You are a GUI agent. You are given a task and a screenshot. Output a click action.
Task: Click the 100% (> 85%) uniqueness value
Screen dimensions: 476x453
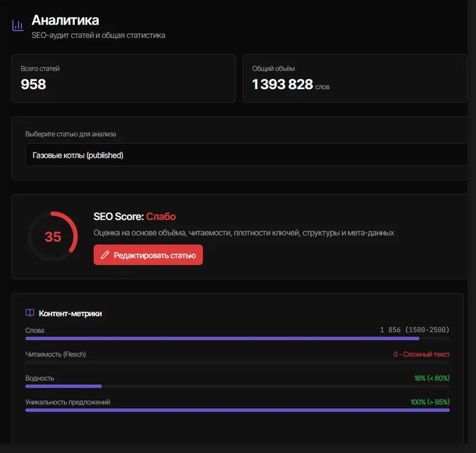430,402
